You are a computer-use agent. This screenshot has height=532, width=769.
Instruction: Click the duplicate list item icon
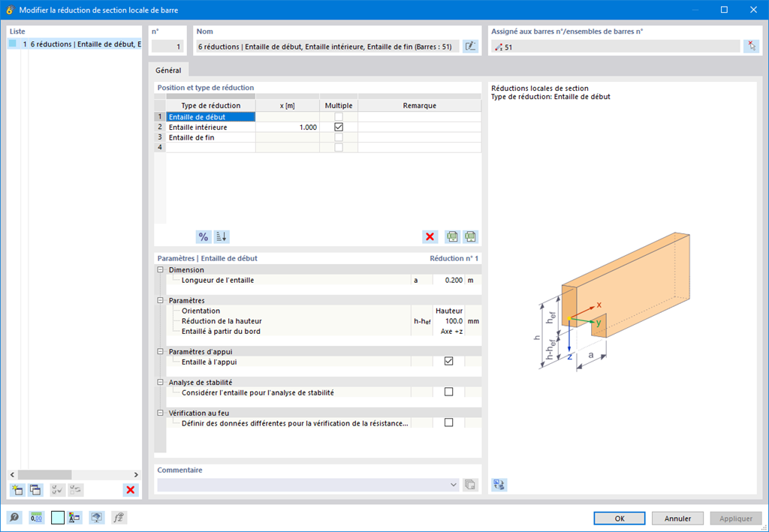pos(35,490)
